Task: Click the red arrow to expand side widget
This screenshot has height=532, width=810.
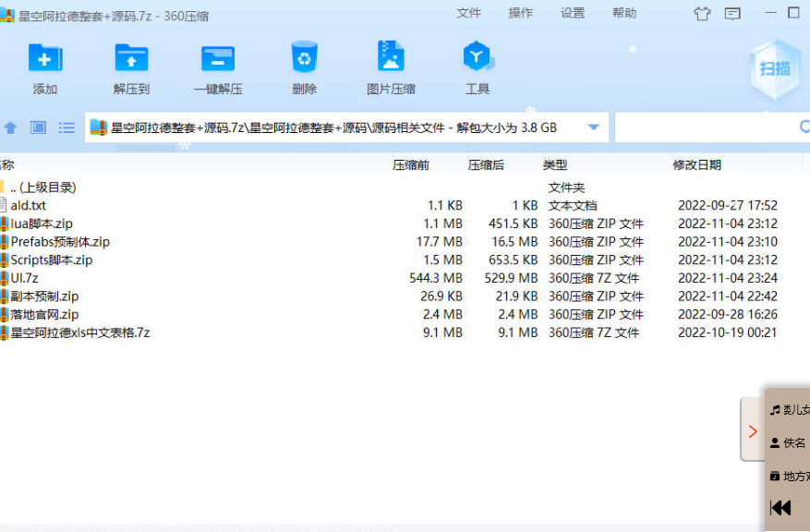Action: [753, 431]
